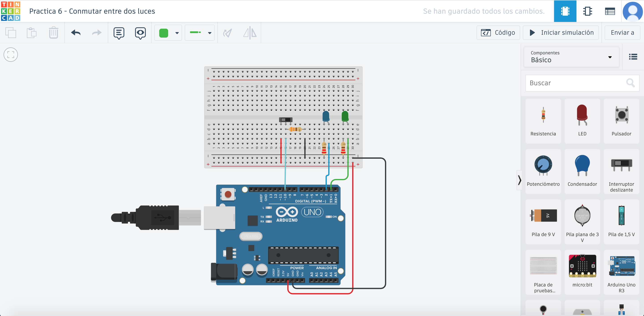Open the notes tool
This screenshot has width=644, height=316.
(119, 33)
